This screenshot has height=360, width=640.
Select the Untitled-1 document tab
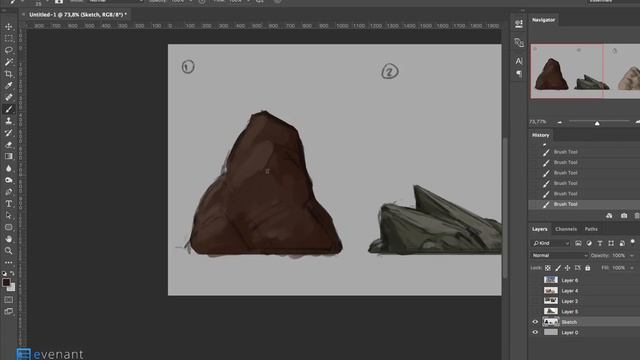tap(78, 15)
